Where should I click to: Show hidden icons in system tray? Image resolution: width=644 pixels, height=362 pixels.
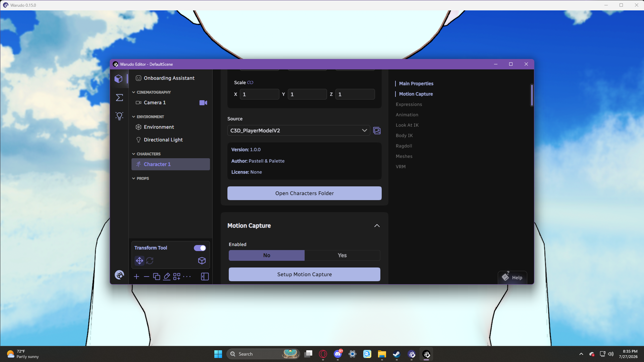581,354
